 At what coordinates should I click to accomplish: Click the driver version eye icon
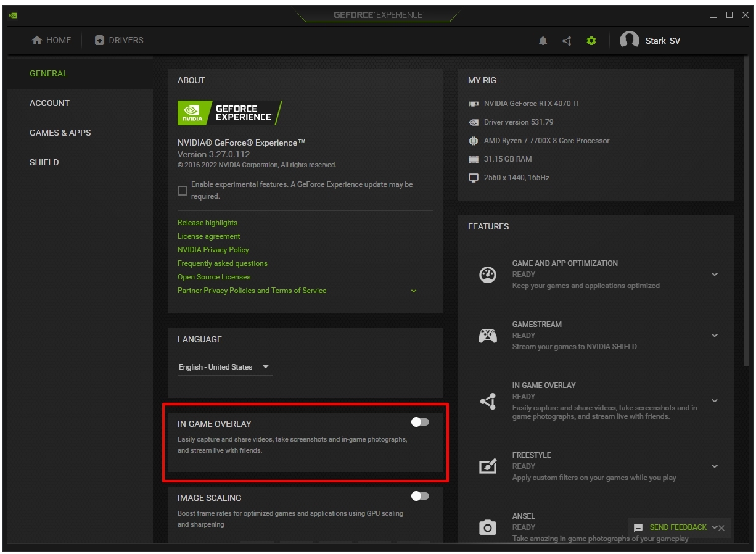[x=474, y=122]
